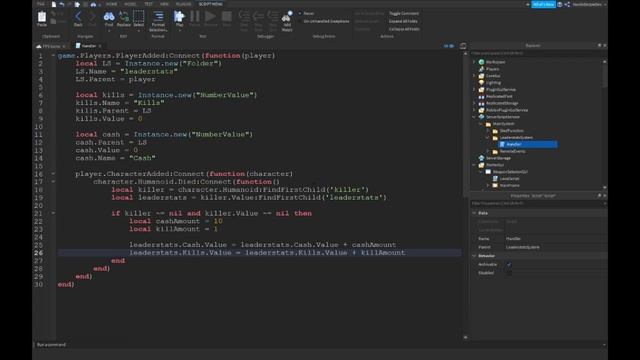The image size is (640, 360).
Task: Collapse code fold at line 21
Action: pos(53,213)
